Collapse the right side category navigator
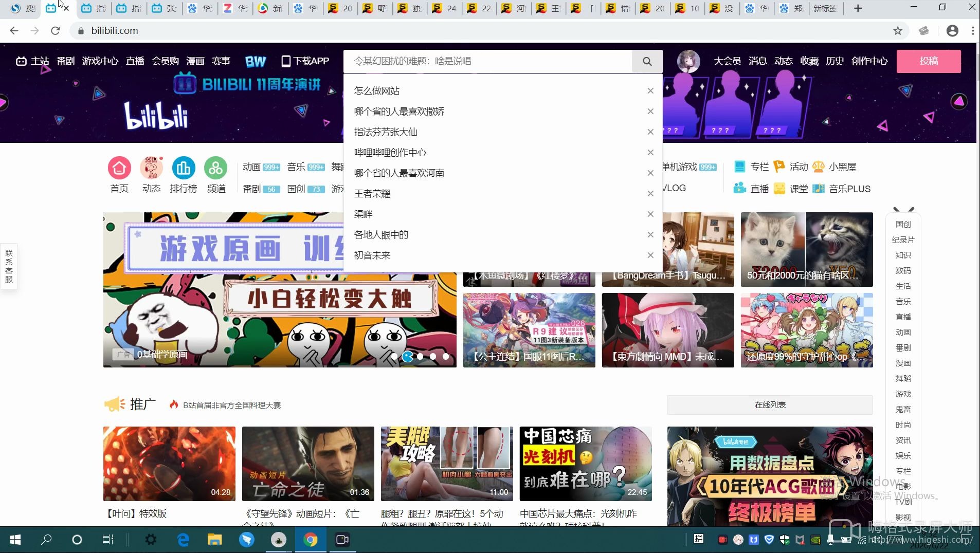The width and height of the screenshot is (980, 553). click(903, 210)
